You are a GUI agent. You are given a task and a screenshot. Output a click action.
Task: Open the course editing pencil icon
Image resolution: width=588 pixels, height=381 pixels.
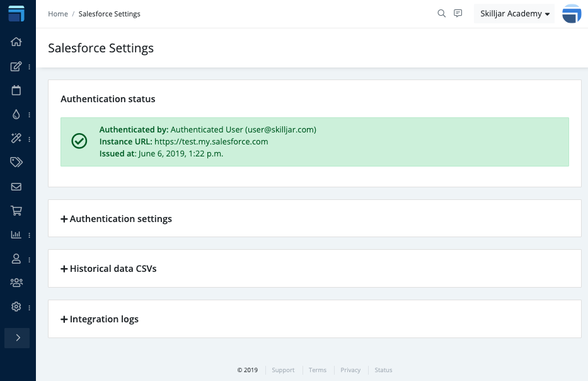coord(16,66)
